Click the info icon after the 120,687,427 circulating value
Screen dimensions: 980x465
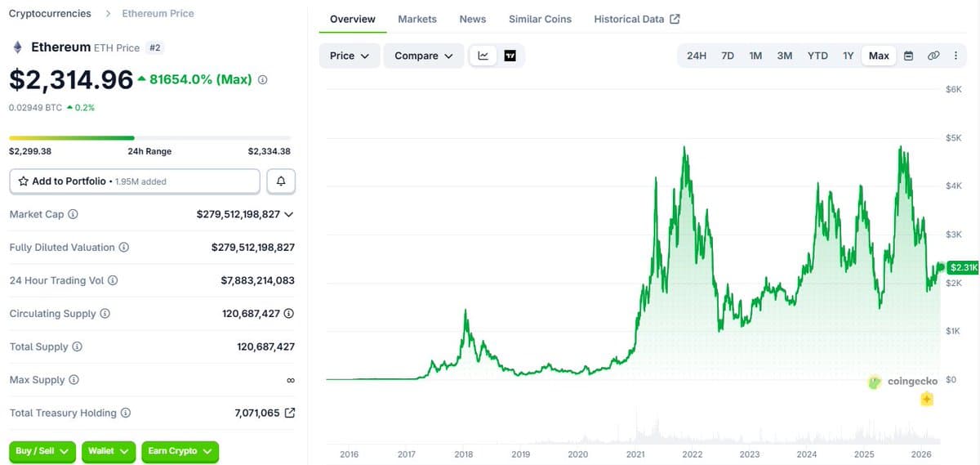(x=289, y=314)
